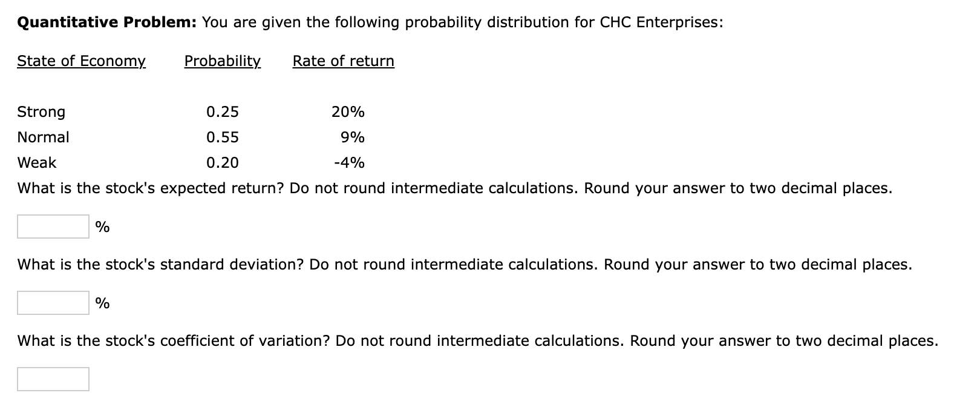980x407 pixels.
Task: Click the standard deviation answer input field
Action: coord(53,303)
